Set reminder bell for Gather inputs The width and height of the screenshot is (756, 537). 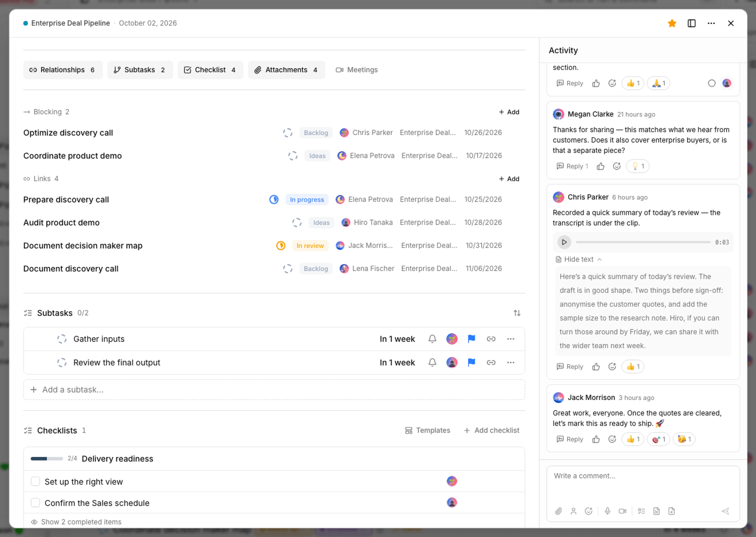pyautogui.click(x=432, y=339)
